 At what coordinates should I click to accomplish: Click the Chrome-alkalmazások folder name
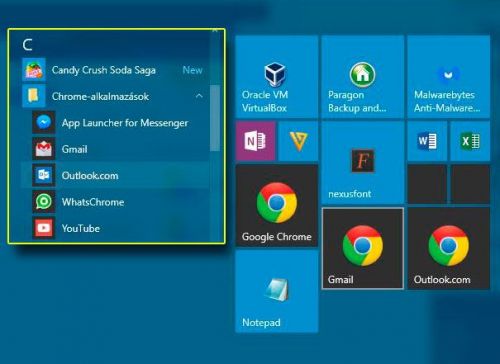click(100, 96)
